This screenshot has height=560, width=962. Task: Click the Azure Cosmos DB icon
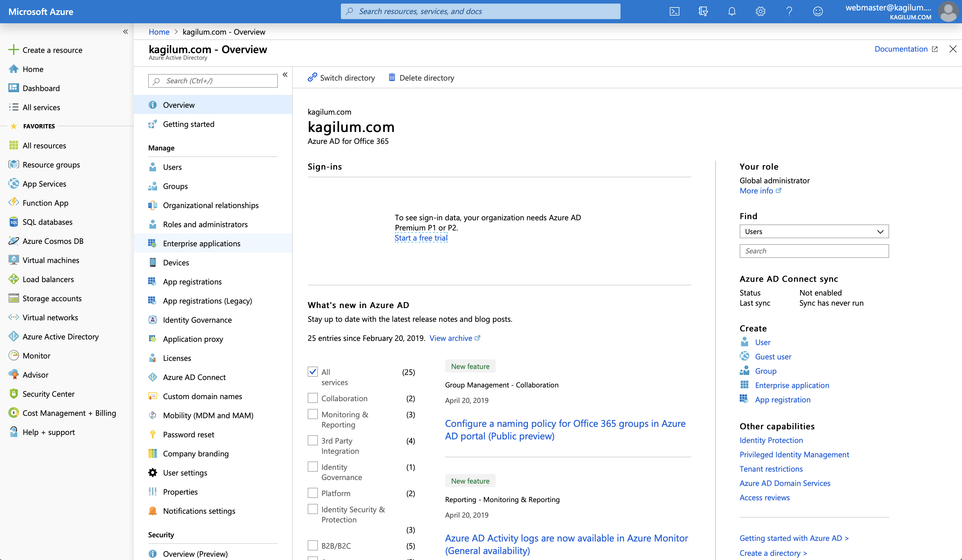coord(13,241)
